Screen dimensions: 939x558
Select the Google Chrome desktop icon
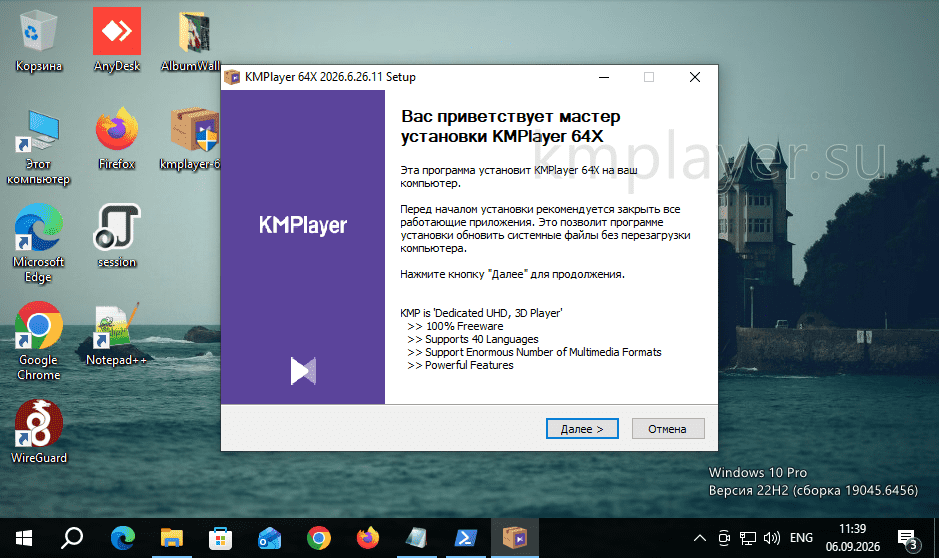pos(38,341)
